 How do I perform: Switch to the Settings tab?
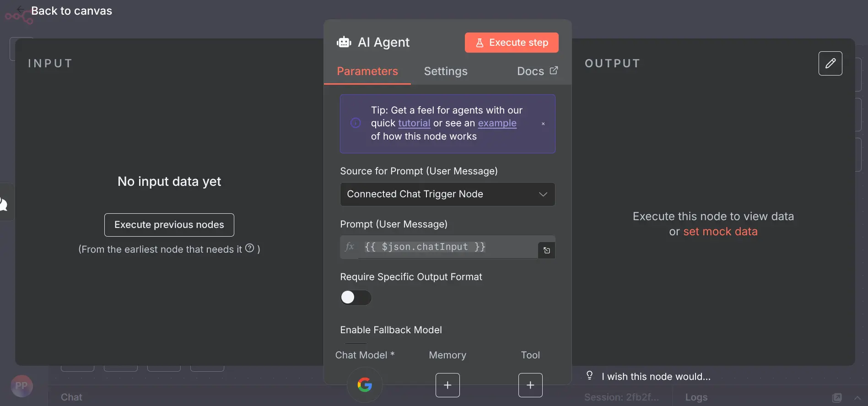[445, 71]
